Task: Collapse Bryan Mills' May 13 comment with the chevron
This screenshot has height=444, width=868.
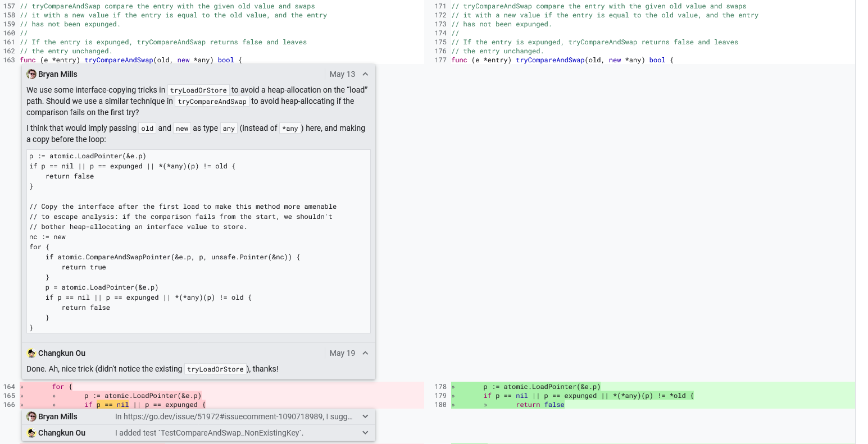Action: 365,74
